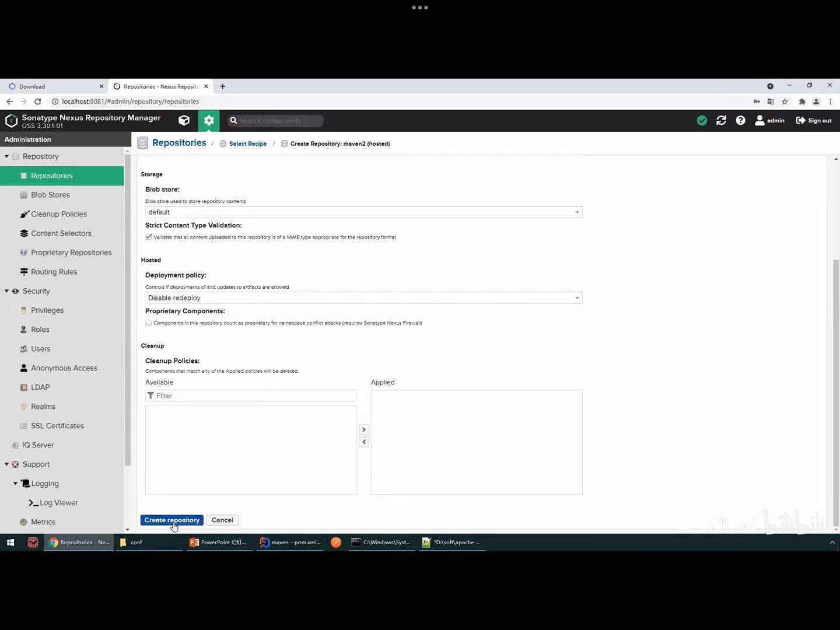Open Users under Security

pos(41,349)
